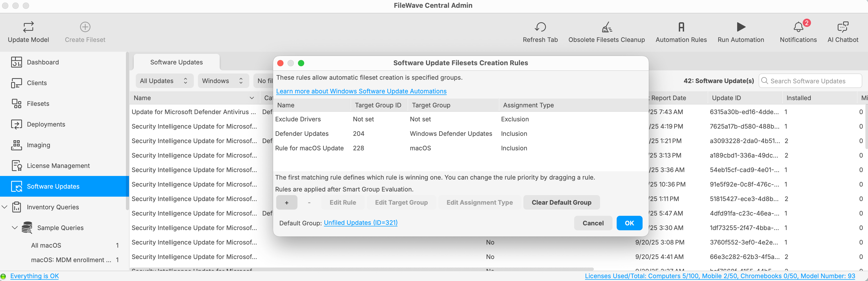Select the Defender Updates rule row
This screenshot has height=281, width=868.
460,134
